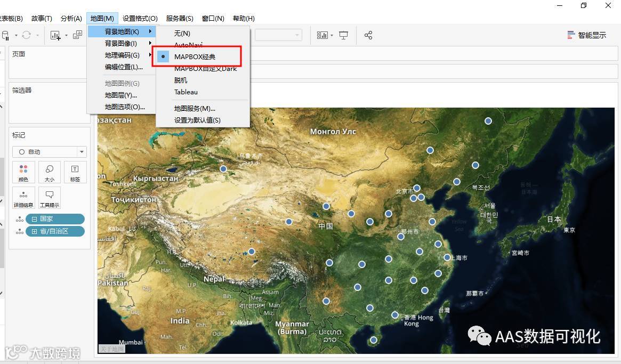Click the duplicate worksheet icon
621x364 pixels.
78,35
